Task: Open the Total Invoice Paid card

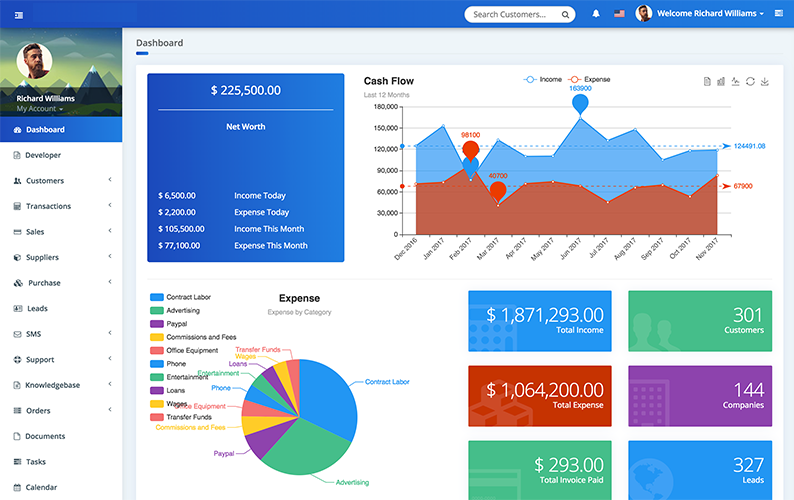Action: point(540,470)
